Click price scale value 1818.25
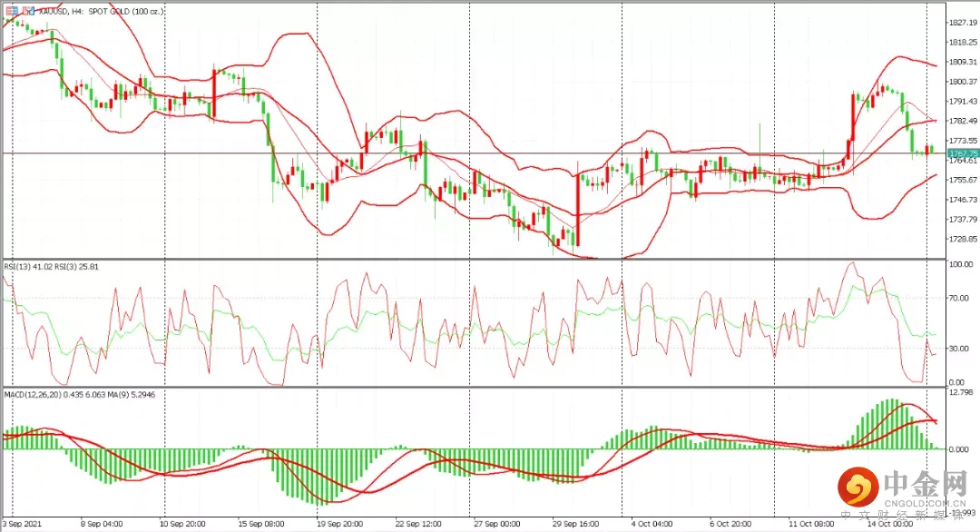This screenshot has width=980, height=532. [963, 42]
